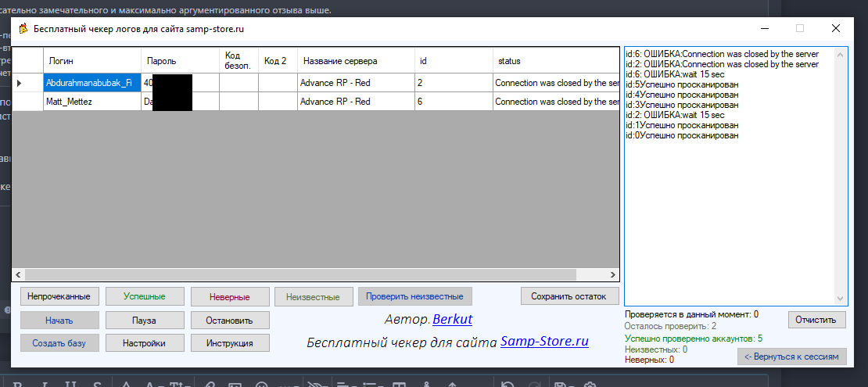The image size is (868, 387).
Task: Show Успешные accounts
Action: point(145,296)
